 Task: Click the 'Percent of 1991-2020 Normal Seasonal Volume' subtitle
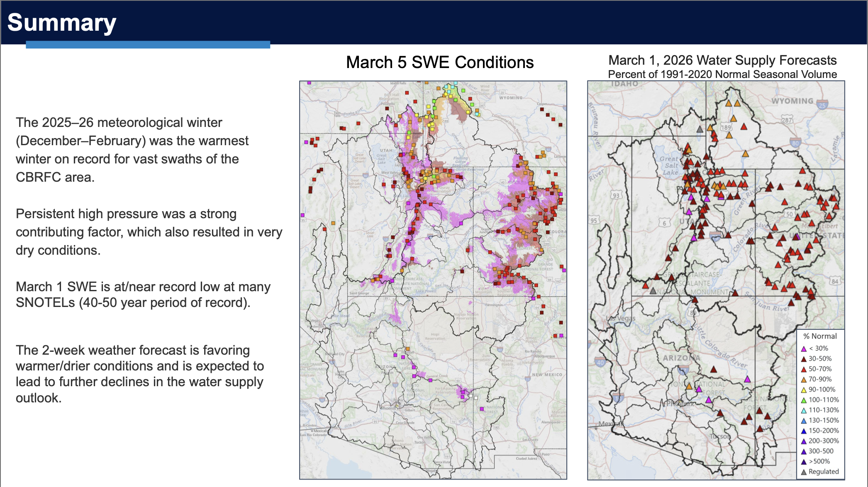click(x=722, y=74)
